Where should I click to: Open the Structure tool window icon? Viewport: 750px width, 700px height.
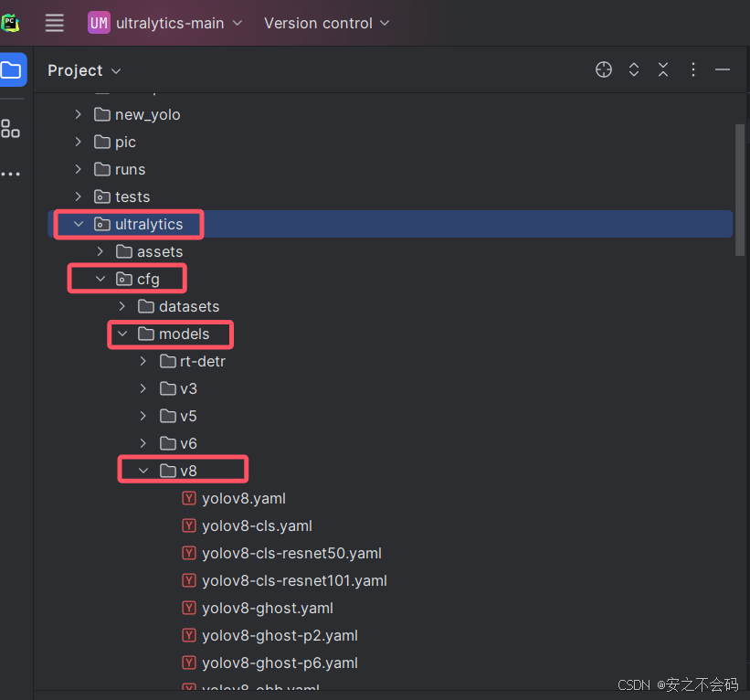click(x=10, y=129)
